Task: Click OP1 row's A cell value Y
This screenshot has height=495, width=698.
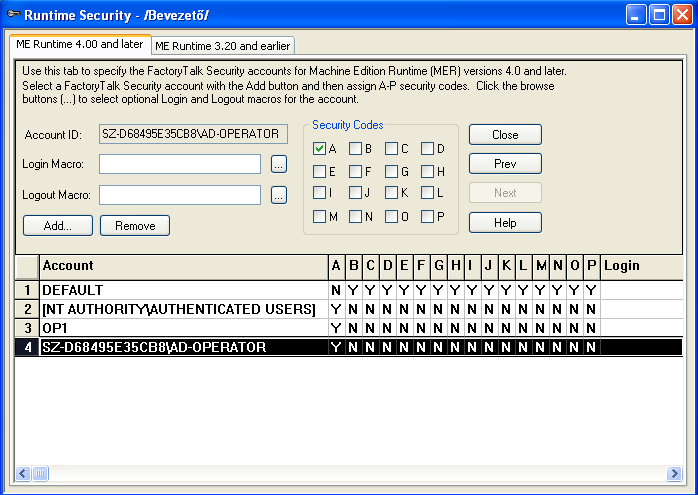Action: pos(336,328)
